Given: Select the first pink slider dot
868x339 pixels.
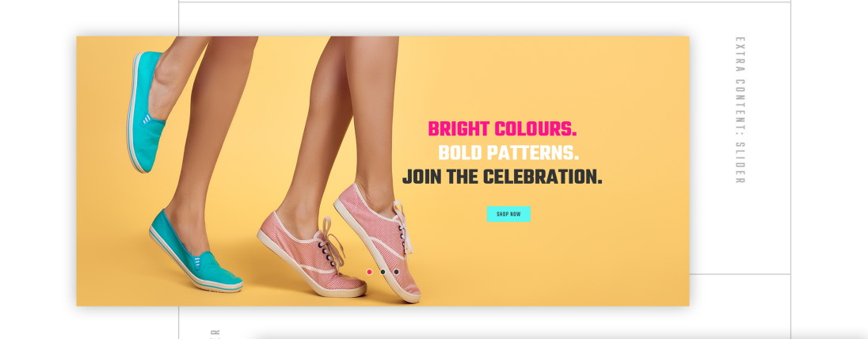Looking at the screenshot, I should 369,272.
